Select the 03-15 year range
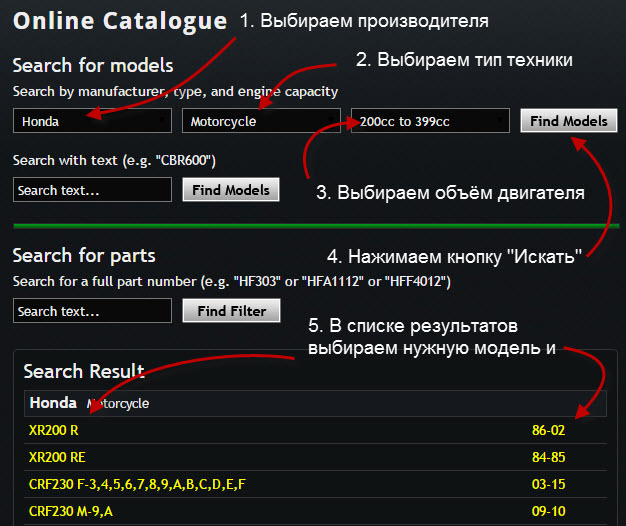This screenshot has height=526, width=626. [x=548, y=484]
